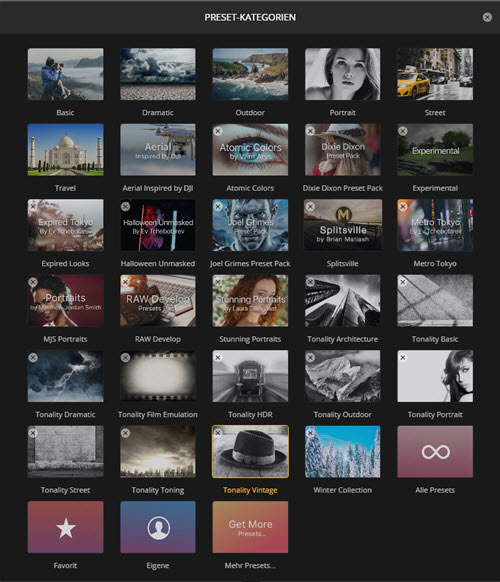This screenshot has height=582, width=500.
Task: Click the Get More Presets tile
Action: point(250,527)
